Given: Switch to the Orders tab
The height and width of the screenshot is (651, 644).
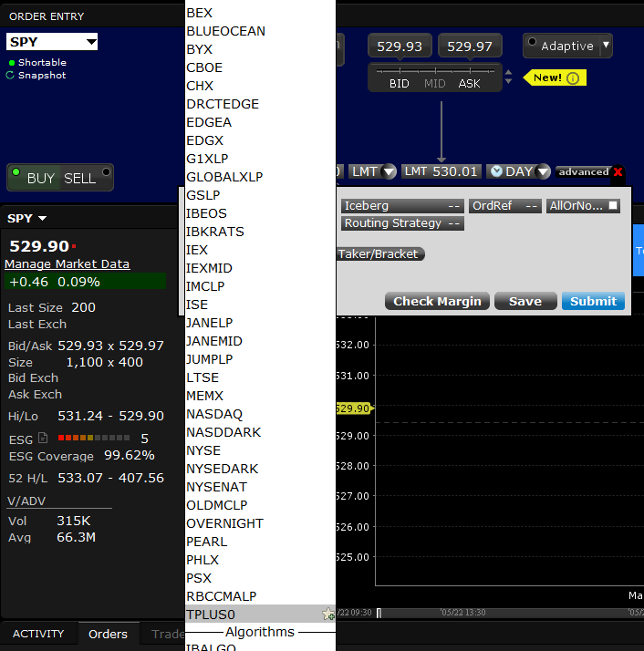Looking at the screenshot, I should (x=108, y=634).
